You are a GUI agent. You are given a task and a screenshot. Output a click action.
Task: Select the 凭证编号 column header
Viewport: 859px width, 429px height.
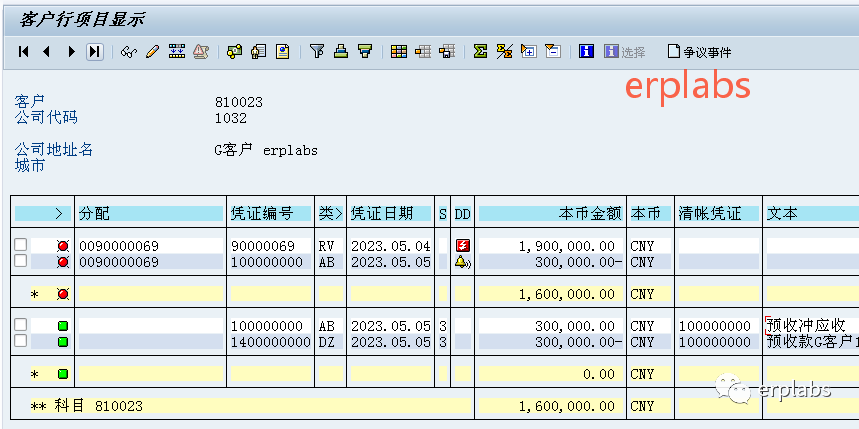click(271, 214)
